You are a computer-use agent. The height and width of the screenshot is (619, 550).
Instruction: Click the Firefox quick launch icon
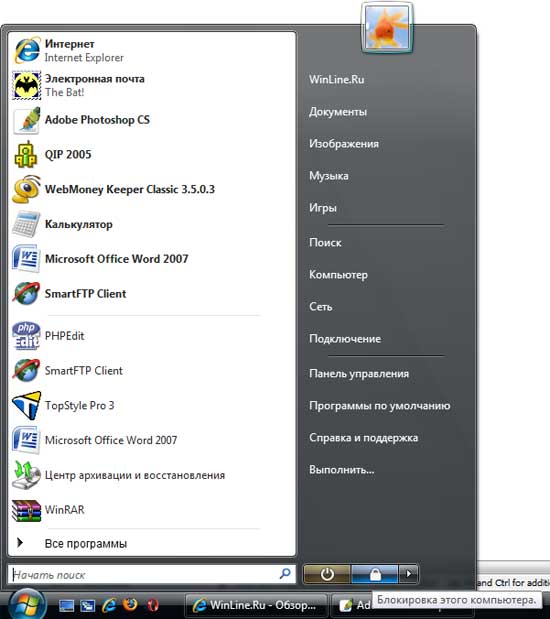(130, 604)
